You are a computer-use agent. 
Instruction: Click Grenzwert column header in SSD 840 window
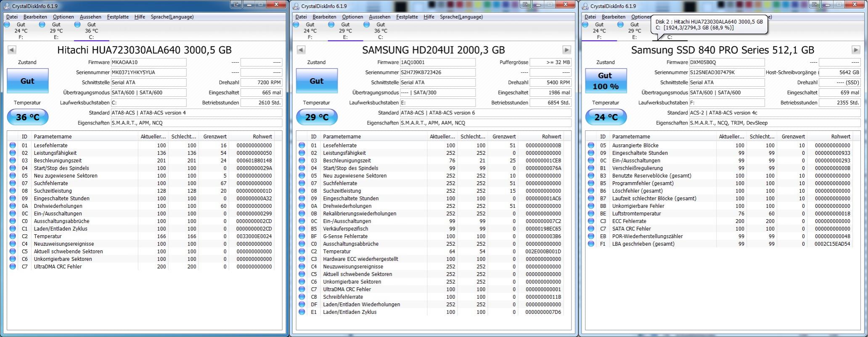pos(792,136)
